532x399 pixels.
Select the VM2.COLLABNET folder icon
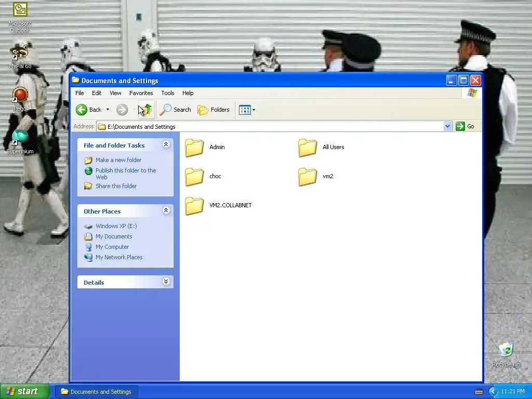(194, 206)
